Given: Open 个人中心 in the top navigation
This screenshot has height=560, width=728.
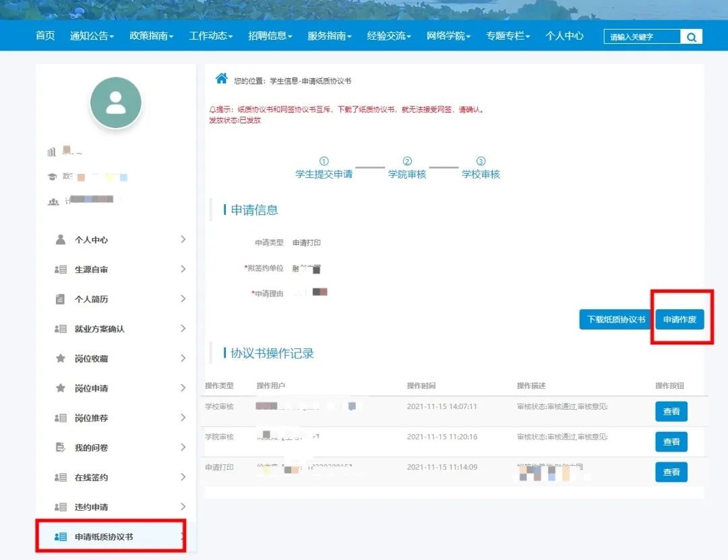Looking at the screenshot, I should [564, 36].
